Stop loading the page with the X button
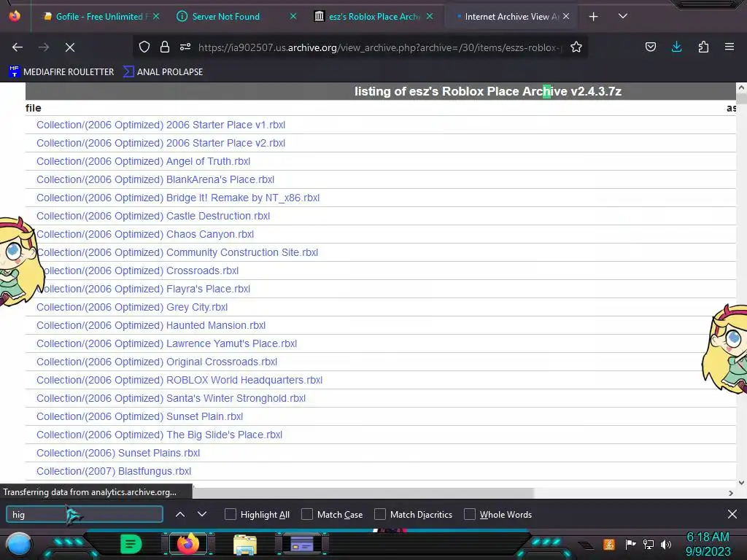This screenshot has height=560, width=747. 69,47
